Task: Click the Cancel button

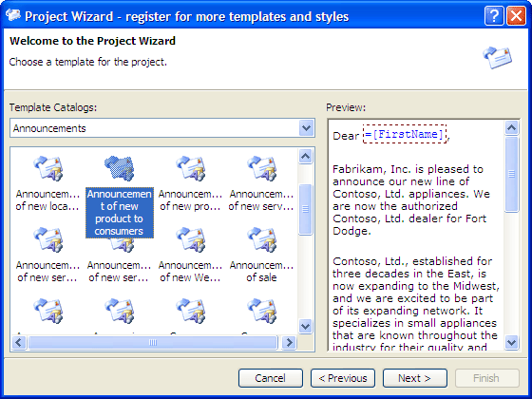Action: point(271,378)
